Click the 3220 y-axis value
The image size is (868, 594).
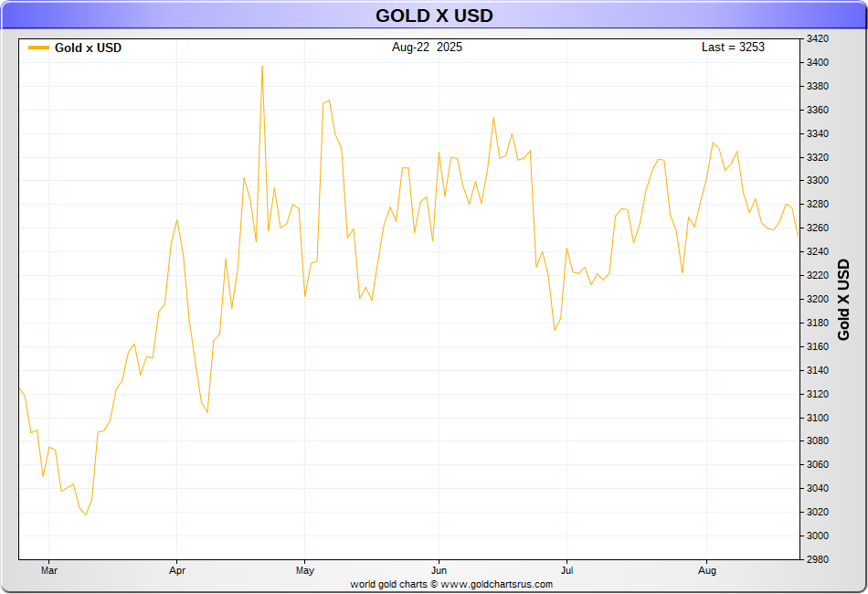pyautogui.click(x=817, y=276)
